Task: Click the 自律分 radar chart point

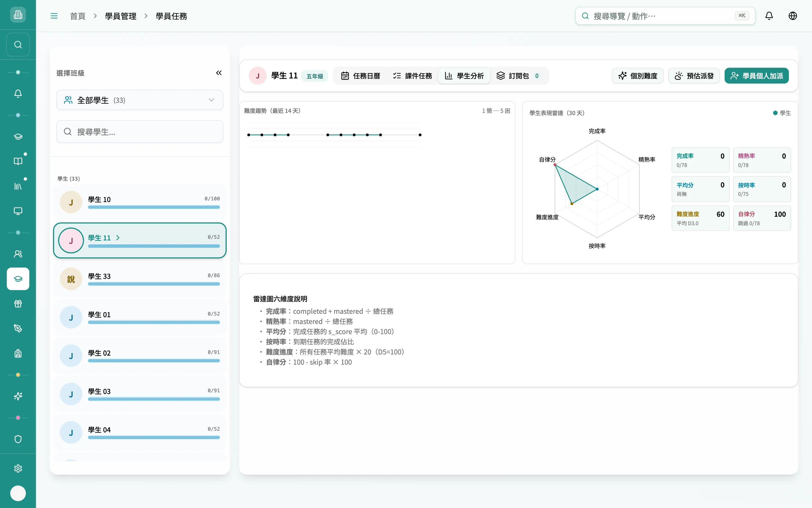Action: (x=555, y=165)
